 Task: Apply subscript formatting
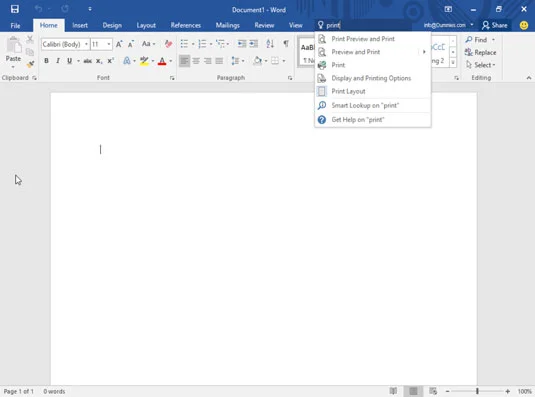[99, 61]
